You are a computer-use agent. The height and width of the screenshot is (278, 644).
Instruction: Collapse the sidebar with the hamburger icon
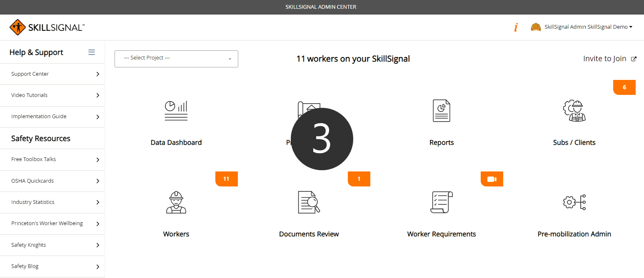point(91,52)
